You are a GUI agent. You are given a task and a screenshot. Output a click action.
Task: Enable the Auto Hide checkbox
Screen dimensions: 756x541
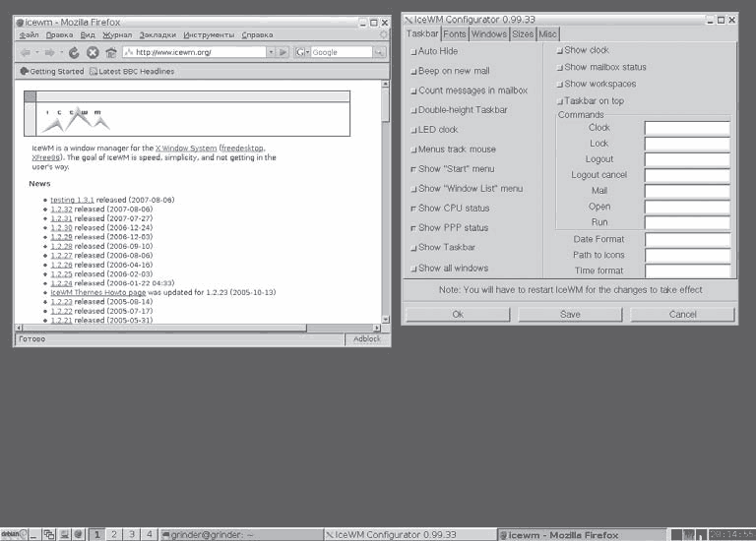[x=411, y=51]
